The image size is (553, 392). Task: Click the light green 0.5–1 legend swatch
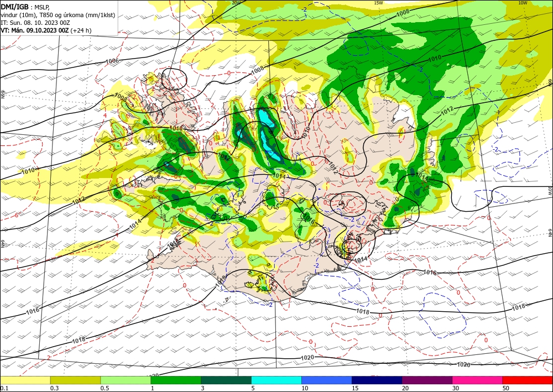point(126,380)
